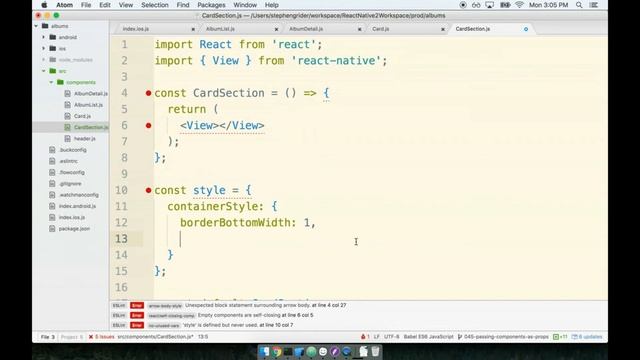The width and height of the screenshot is (640, 360).
Task: Open .watchmanconfig file in tree
Action: click(x=78, y=195)
